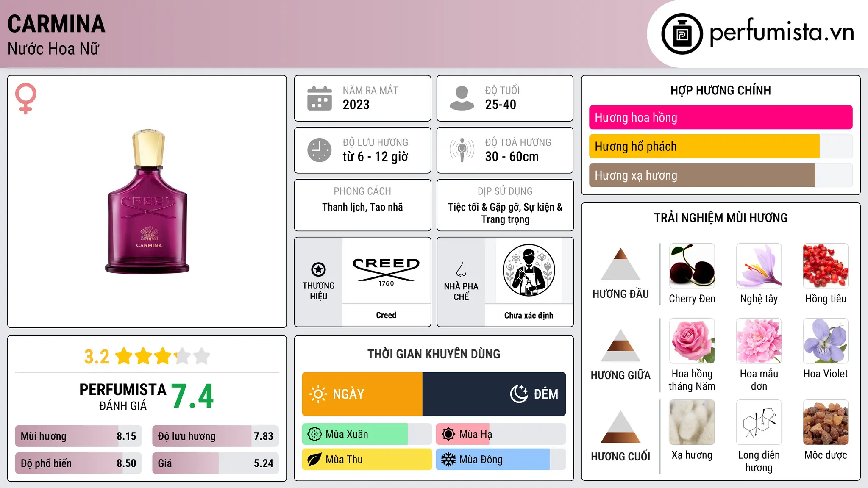Click the Hương cuối pyramid icon
Viewport: 868px width, 488px height.
[620, 427]
